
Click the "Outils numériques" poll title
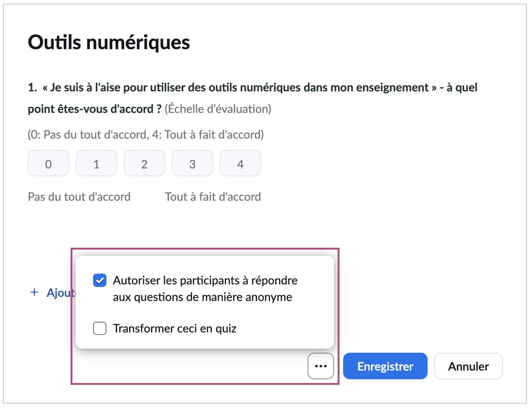109,42
